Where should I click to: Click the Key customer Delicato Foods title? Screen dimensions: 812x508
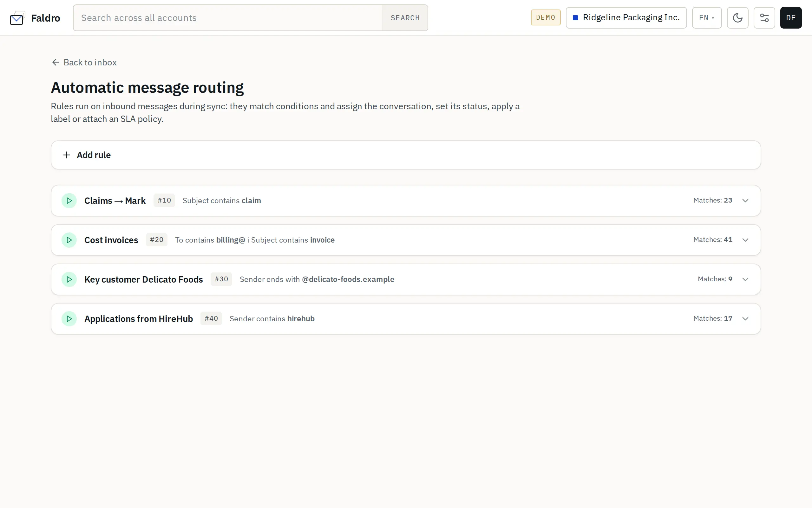[x=144, y=279]
